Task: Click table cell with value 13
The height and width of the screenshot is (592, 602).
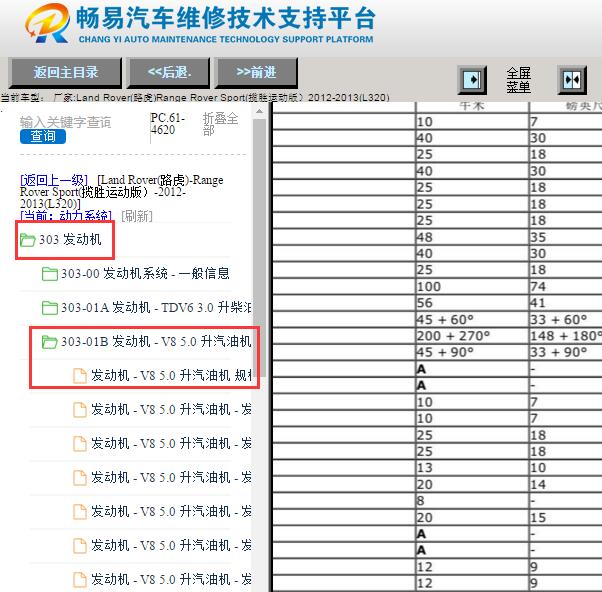Action: point(472,468)
